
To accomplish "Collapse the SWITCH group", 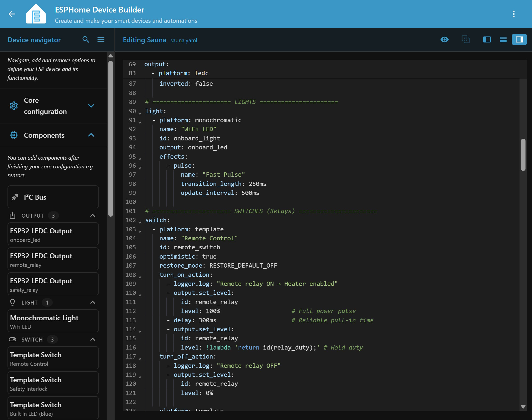I will [x=92, y=339].
